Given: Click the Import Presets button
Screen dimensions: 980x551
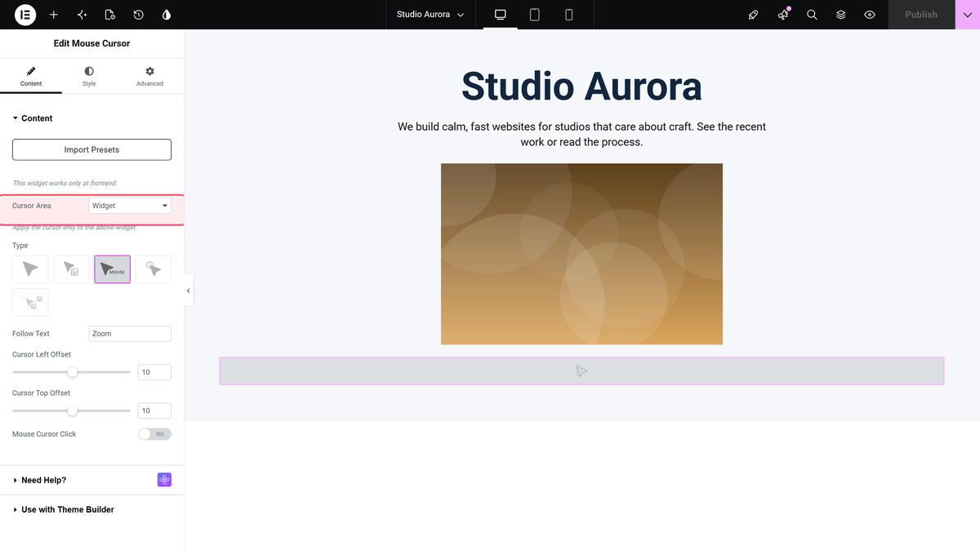Looking at the screenshot, I should point(91,149).
